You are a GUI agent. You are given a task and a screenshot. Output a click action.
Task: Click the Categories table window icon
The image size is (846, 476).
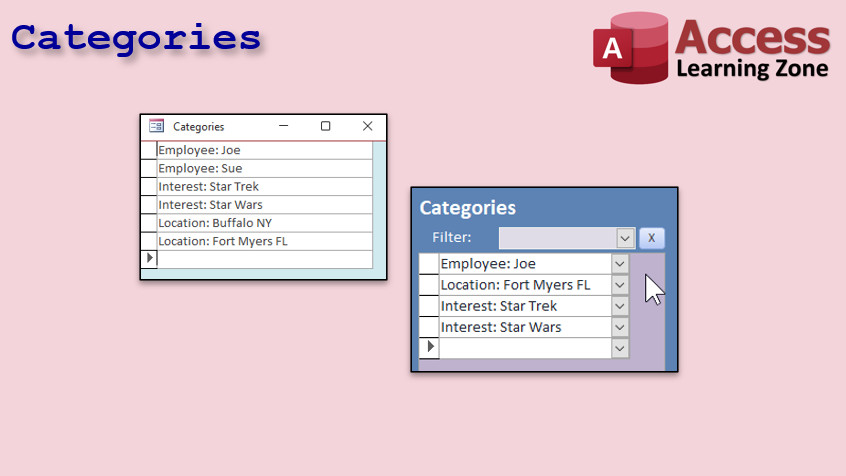coord(156,127)
